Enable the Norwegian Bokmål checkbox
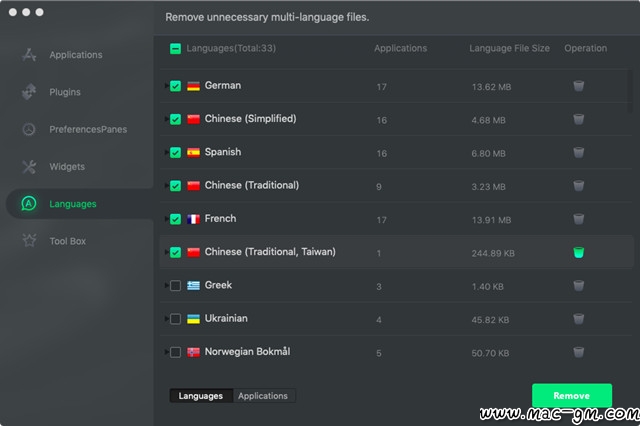The height and width of the screenshot is (426, 640). tap(176, 352)
